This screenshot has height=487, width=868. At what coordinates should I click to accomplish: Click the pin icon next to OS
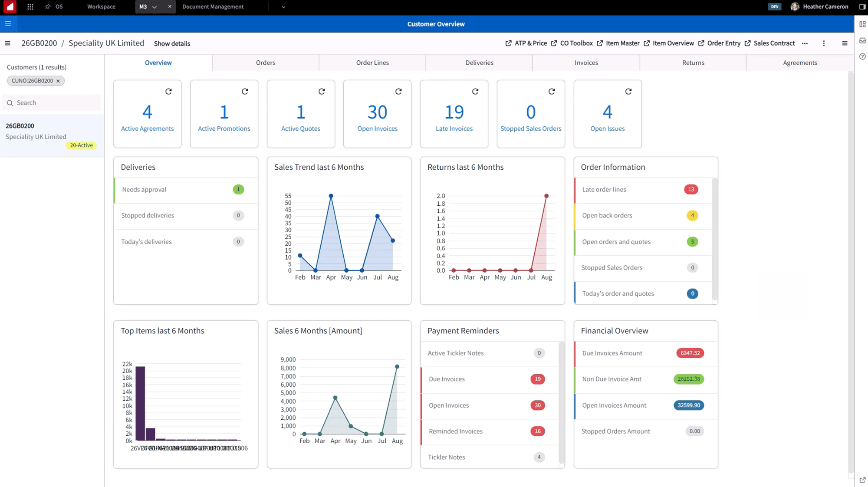[x=48, y=7]
